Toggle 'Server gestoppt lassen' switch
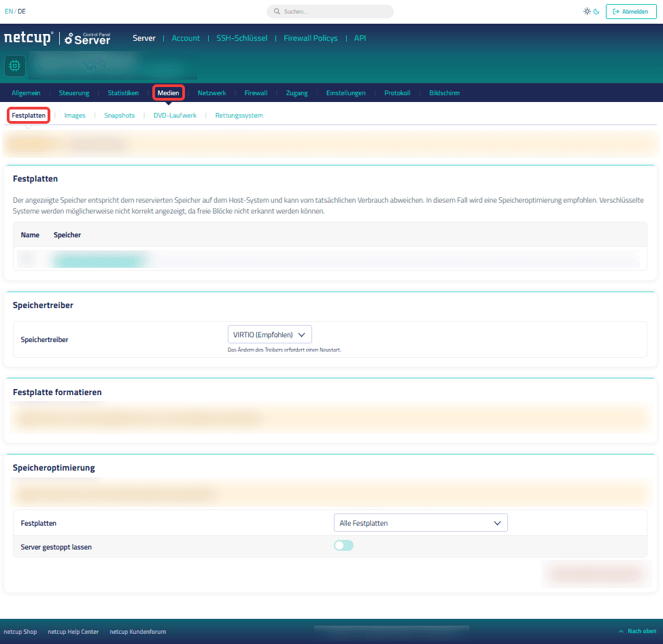This screenshot has width=663, height=644. 343,545
